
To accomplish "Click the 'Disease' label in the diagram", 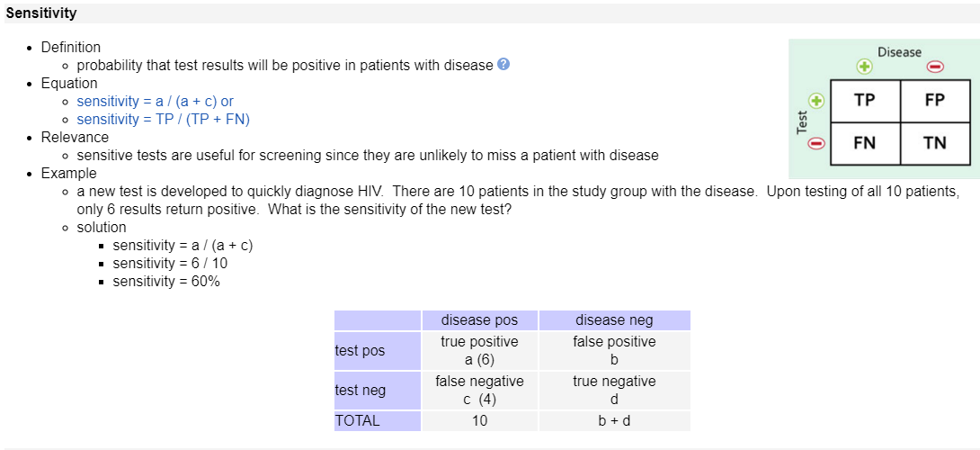I will pyautogui.click(x=899, y=52).
